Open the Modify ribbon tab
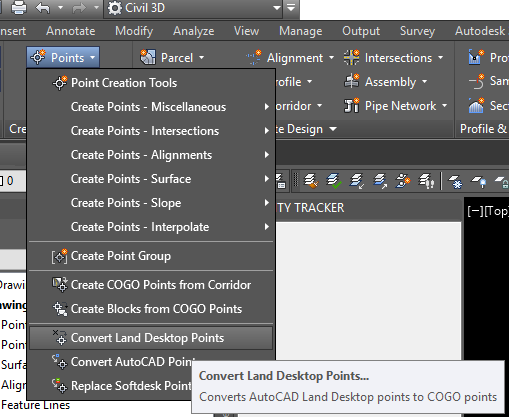This screenshot has height=417, width=509. click(134, 31)
